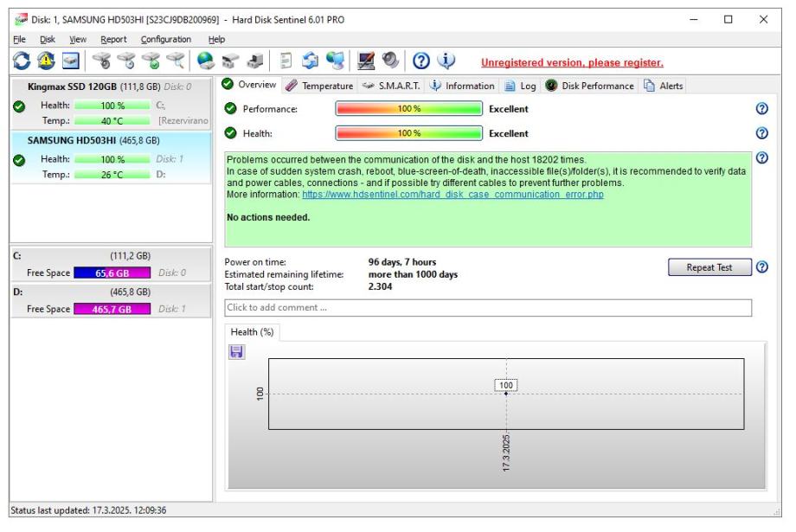Click the Refresh disk status toolbar icon
796x532 pixels.
[22, 62]
